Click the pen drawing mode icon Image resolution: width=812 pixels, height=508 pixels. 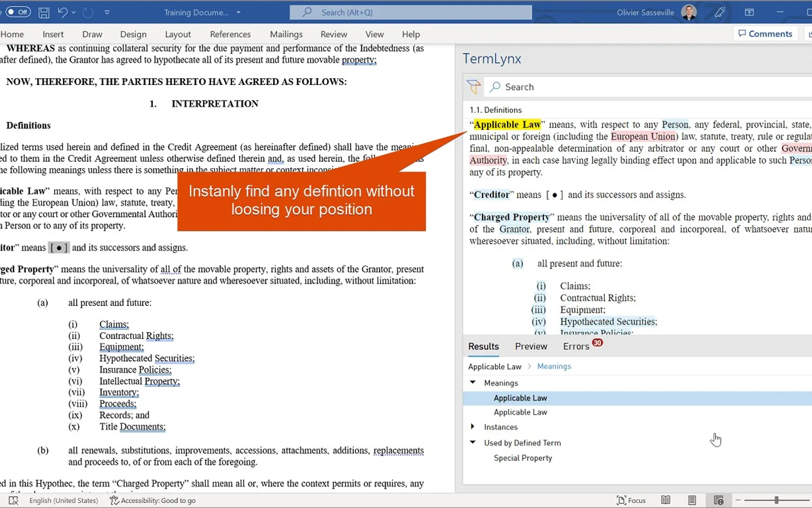coord(720,12)
